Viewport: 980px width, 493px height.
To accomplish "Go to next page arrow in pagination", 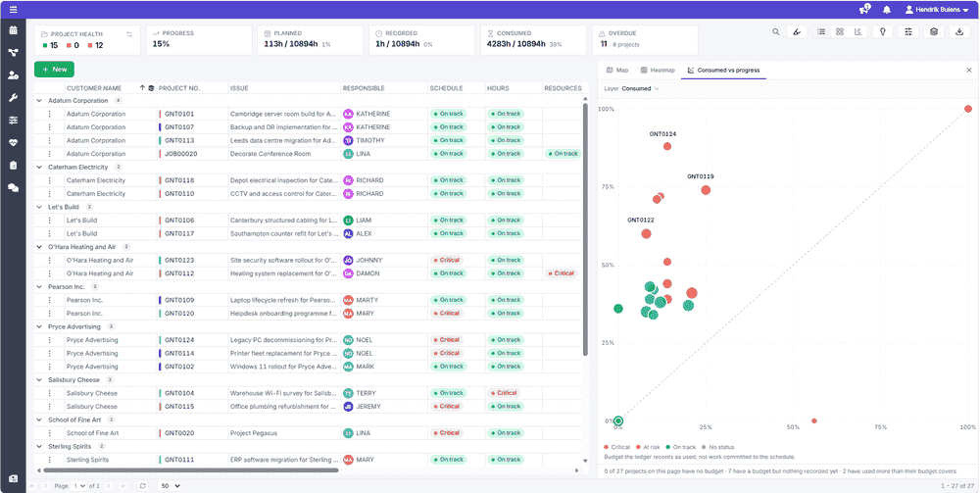I will 108,485.
